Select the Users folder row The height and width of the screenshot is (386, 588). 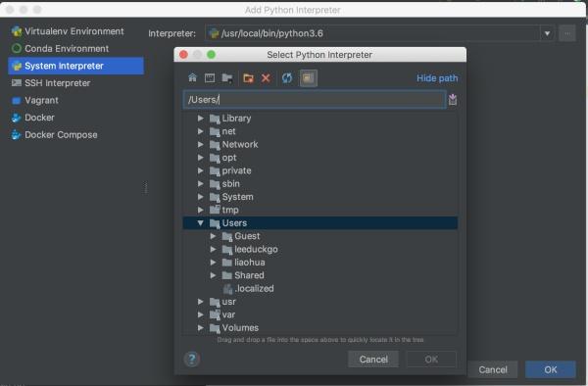pos(320,223)
